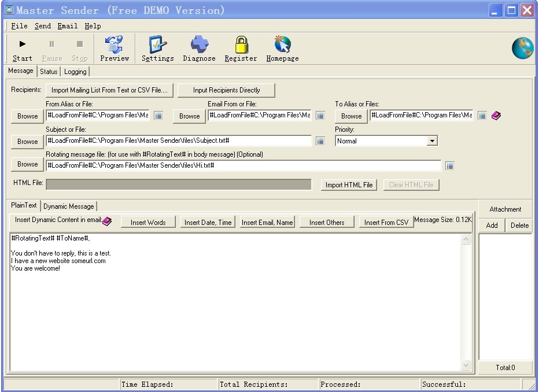Click the book icon next to To Alias
The height and width of the screenshot is (392, 539).
point(496,116)
